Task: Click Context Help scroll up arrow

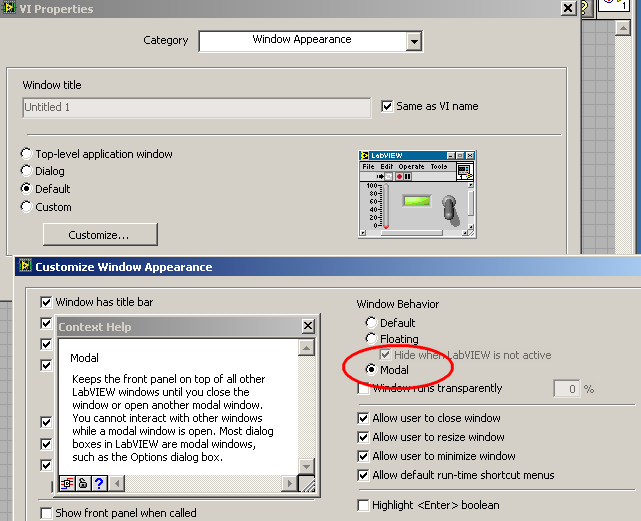Action: 306,348
